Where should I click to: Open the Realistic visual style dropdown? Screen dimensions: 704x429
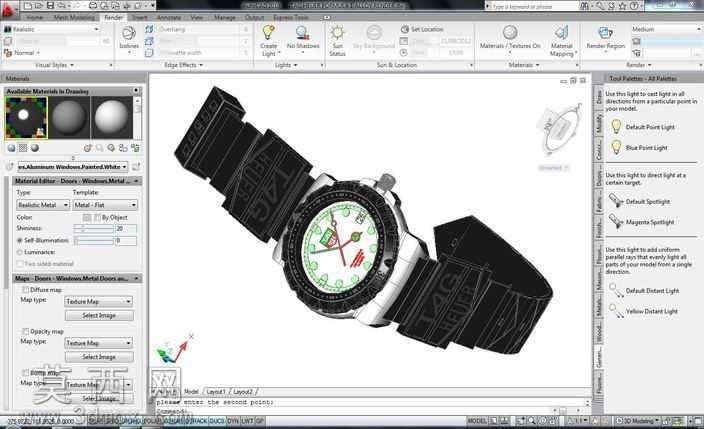[52, 29]
